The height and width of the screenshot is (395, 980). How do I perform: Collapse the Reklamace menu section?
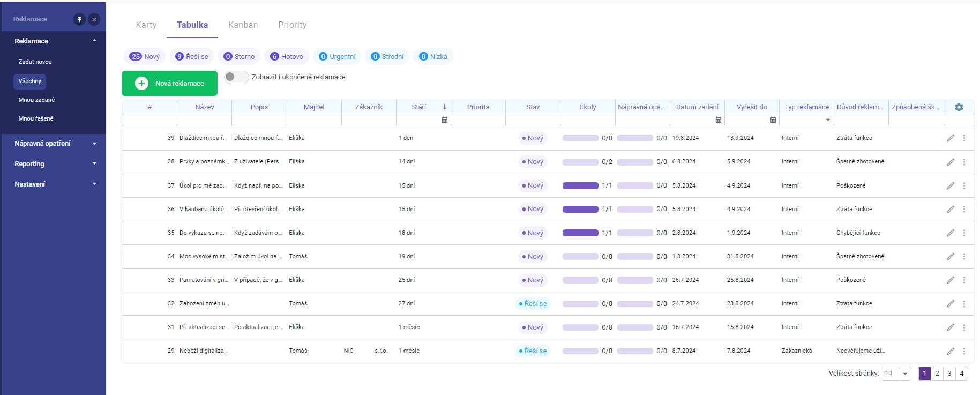coord(94,41)
